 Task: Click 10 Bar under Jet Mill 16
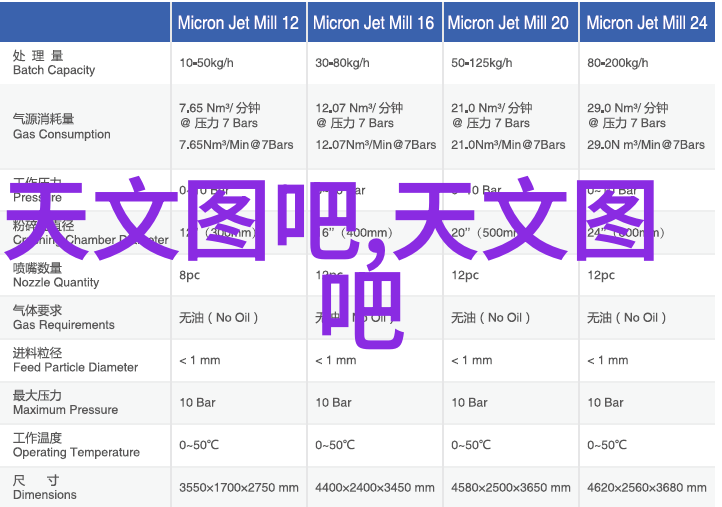pos(333,402)
